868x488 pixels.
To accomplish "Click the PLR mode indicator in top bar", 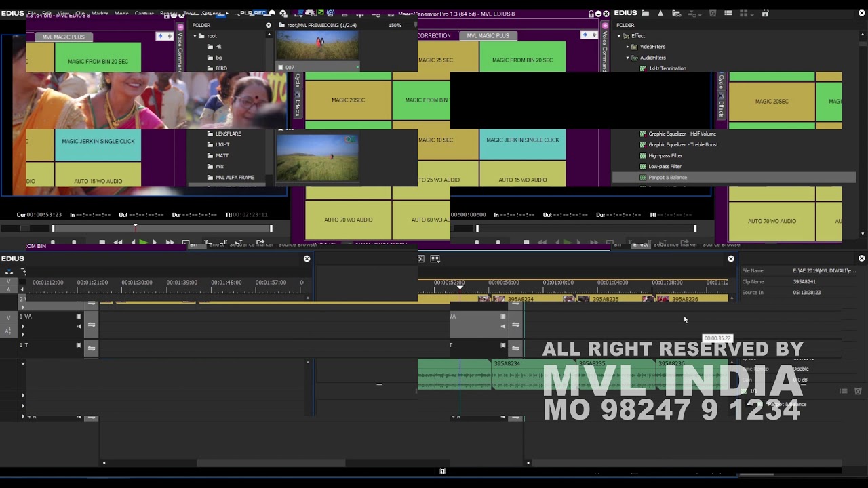I will [245, 13].
